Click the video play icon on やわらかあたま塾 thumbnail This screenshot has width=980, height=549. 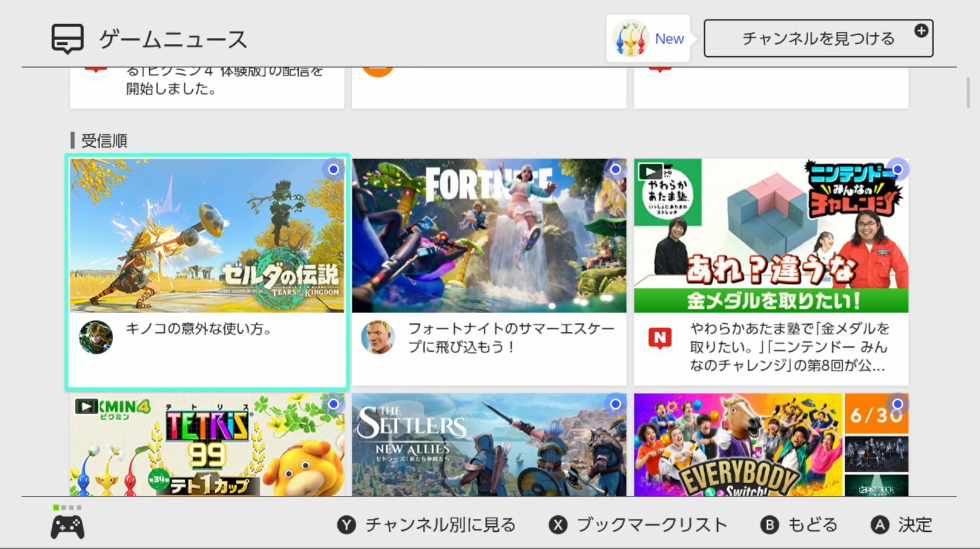(650, 171)
